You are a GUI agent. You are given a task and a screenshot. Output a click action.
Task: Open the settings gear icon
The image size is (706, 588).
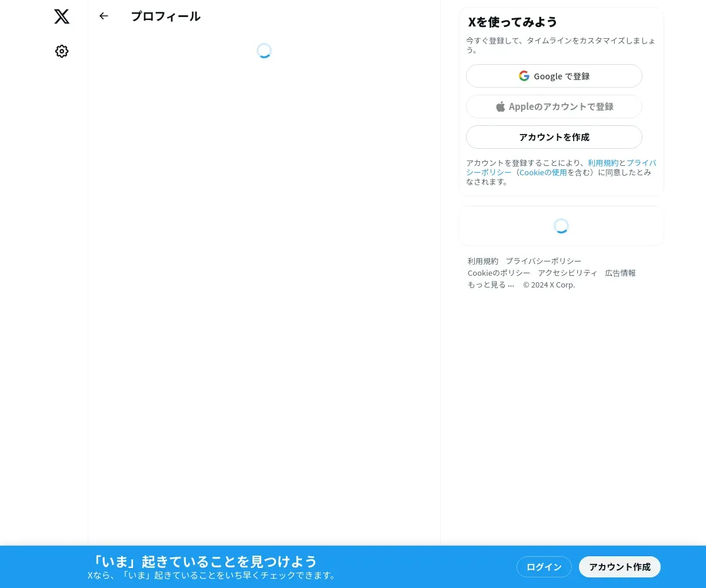(62, 51)
